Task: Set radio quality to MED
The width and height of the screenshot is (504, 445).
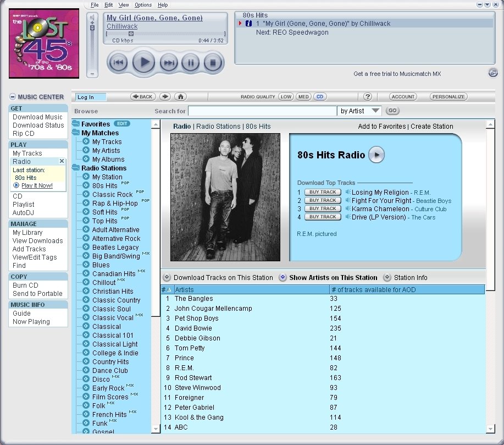Action: pyautogui.click(x=303, y=97)
